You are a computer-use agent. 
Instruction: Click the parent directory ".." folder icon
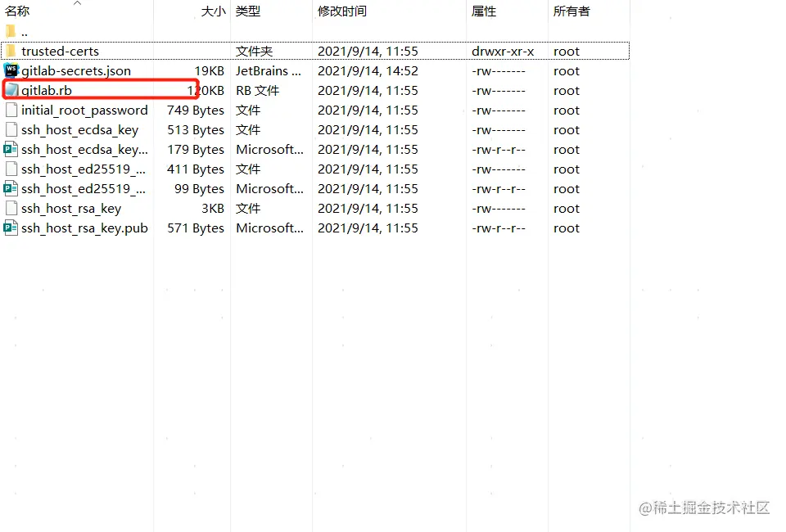tap(11, 32)
